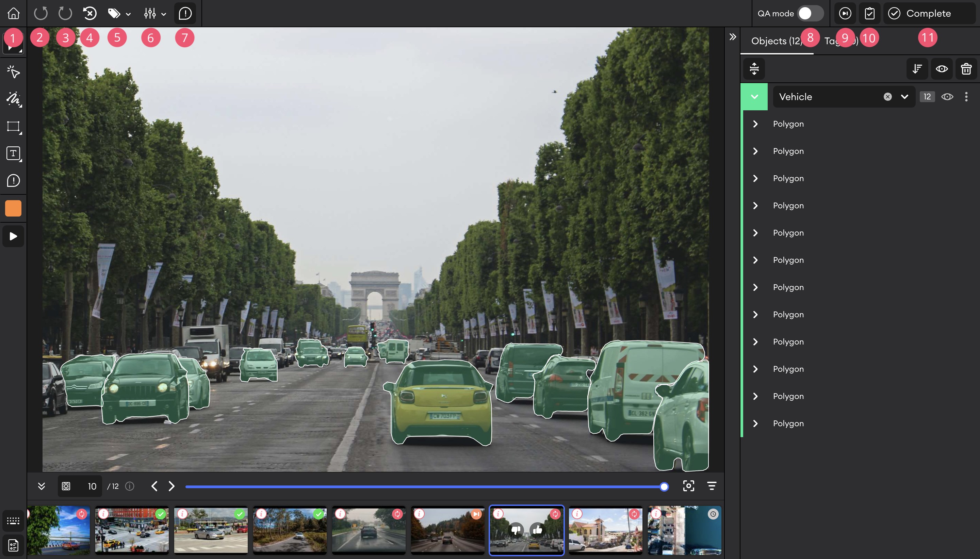Click orange skip badge on autumn highway thumbnail
This screenshot has width=980, height=559.
[476, 514]
